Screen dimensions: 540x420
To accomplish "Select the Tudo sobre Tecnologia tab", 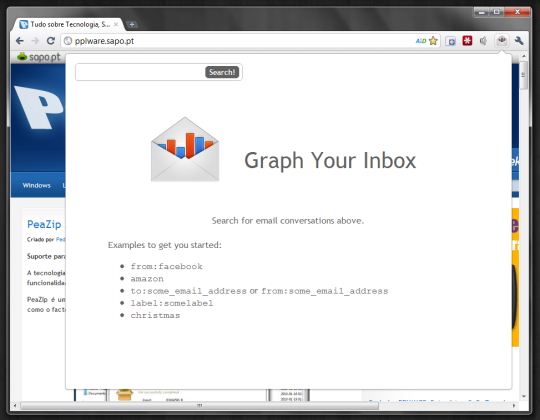I will pos(65,24).
